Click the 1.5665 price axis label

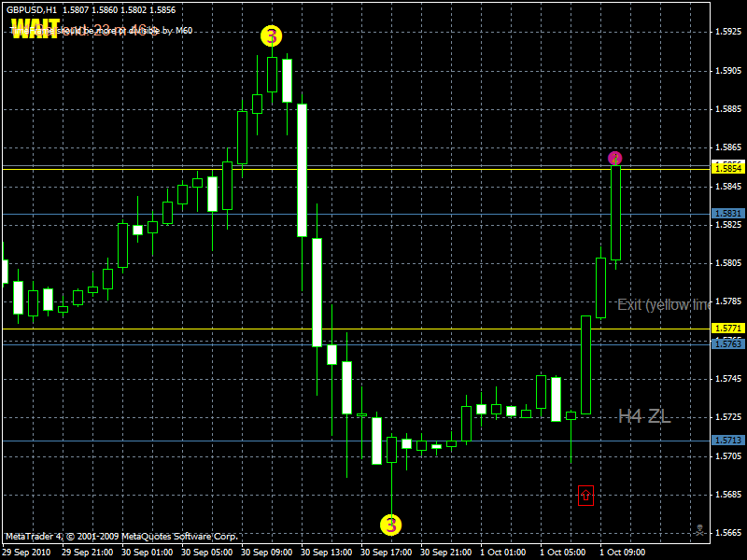[728, 533]
